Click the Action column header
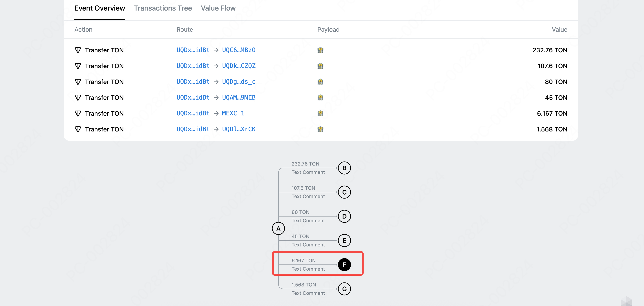 tap(83, 29)
